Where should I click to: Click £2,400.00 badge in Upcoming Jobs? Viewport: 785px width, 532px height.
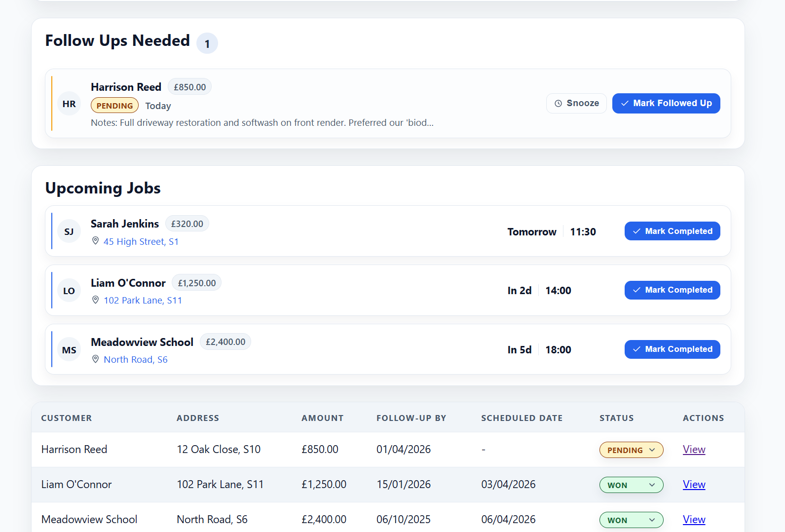[x=225, y=342]
